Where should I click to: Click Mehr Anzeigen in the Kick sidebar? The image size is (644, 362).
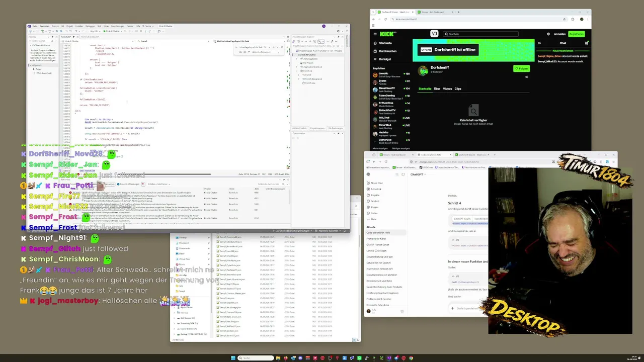(381, 148)
